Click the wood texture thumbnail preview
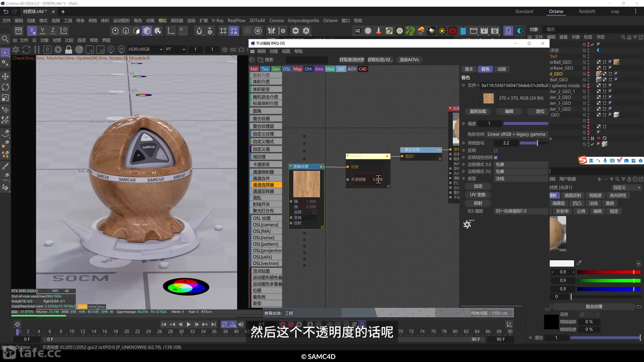This screenshot has height=362, width=644. click(x=488, y=98)
